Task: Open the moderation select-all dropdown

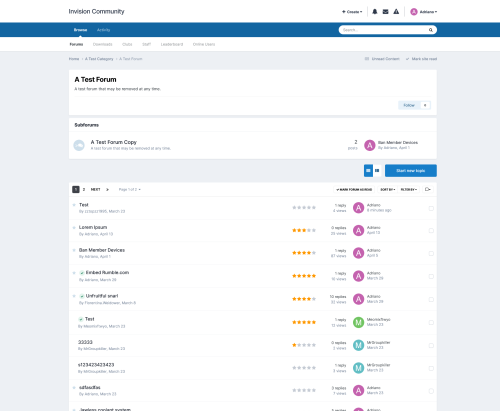Action: pos(428,189)
